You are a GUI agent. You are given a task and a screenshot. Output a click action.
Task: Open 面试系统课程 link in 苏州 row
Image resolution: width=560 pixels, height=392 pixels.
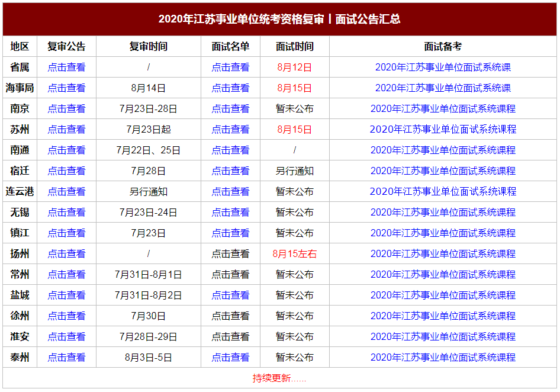[x=443, y=129]
